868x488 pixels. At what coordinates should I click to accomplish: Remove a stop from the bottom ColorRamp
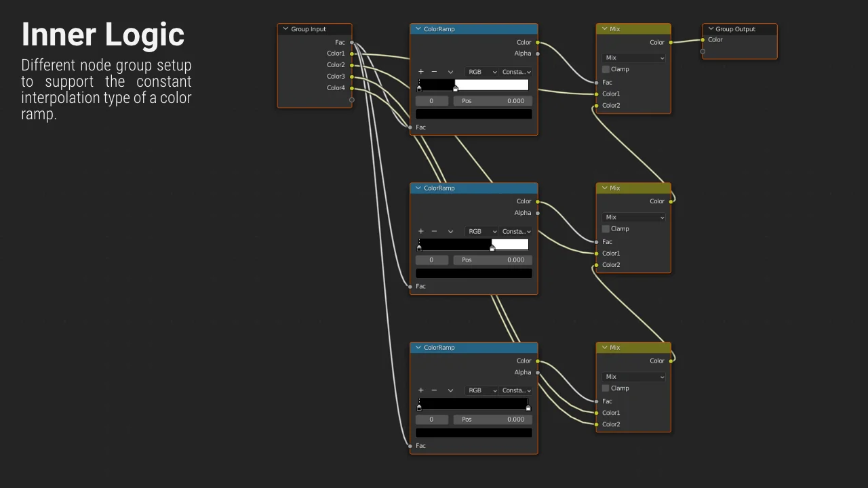[x=434, y=390]
